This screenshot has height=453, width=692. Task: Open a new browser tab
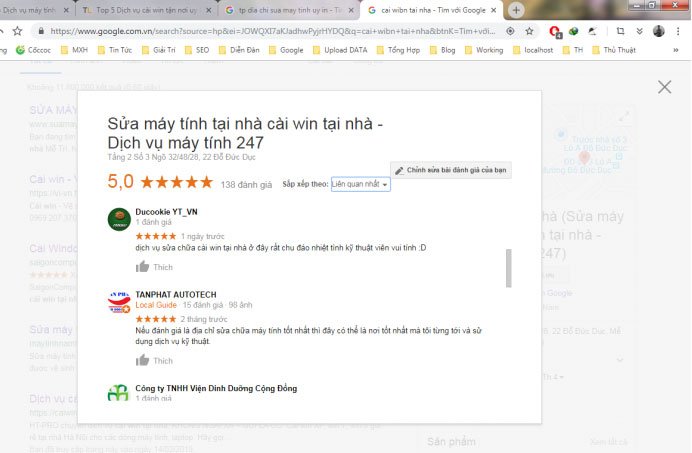click(516, 10)
